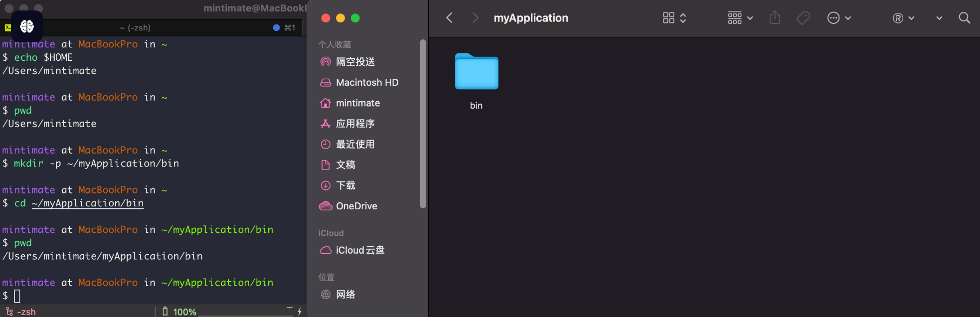Click the lightning bolt icon in terminal status bar
Image resolution: width=980 pixels, height=317 pixels.
click(300, 312)
